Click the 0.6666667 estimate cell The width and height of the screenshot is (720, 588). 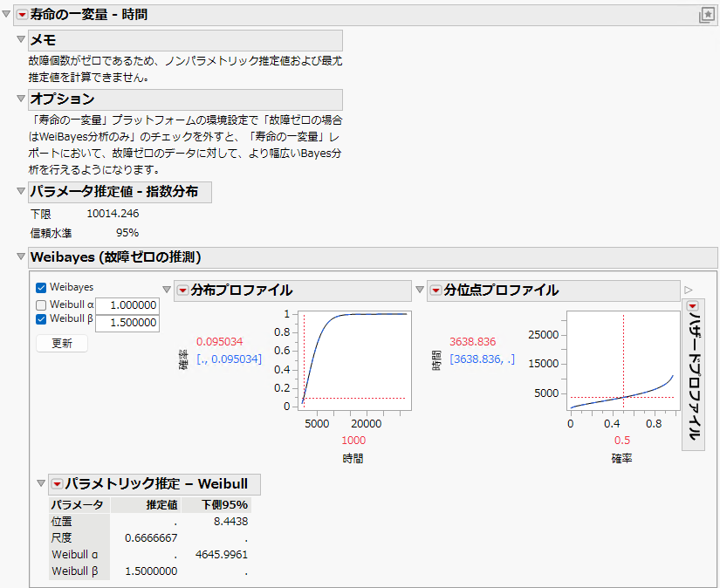(x=151, y=538)
